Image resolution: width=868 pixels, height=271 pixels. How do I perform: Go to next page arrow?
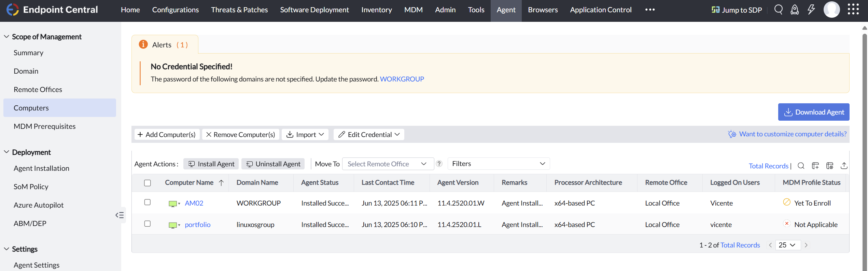point(806,245)
